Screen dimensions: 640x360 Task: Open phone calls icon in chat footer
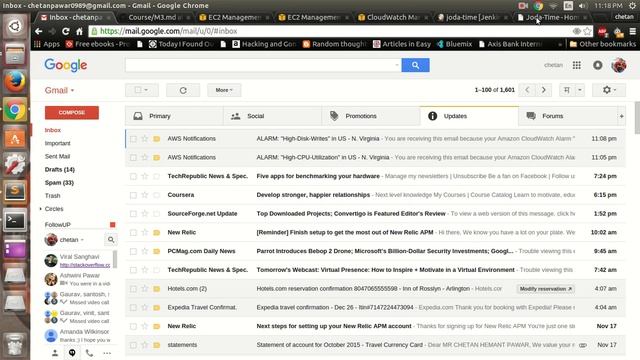click(x=89, y=353)
